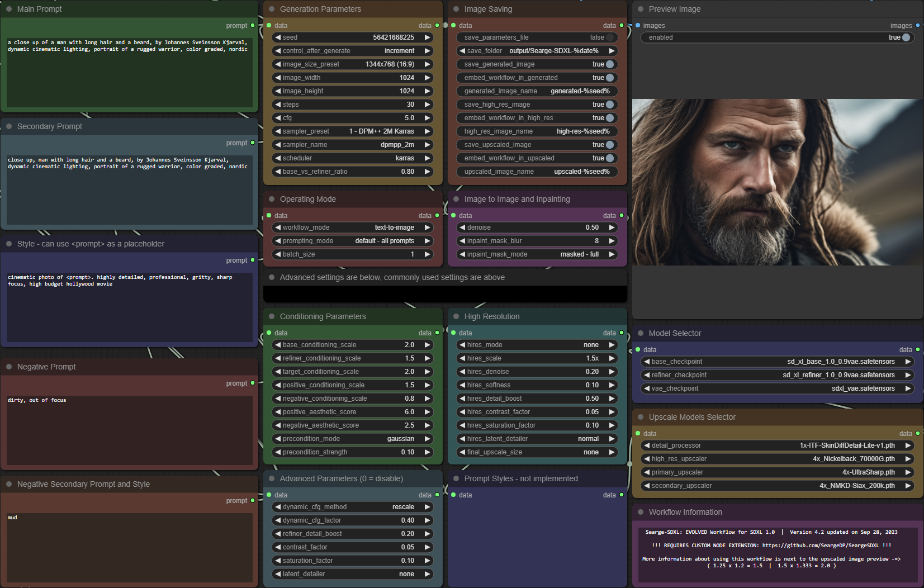Click the collapse dot on the Style node title
924x588 pixels.
pos(9,244)
